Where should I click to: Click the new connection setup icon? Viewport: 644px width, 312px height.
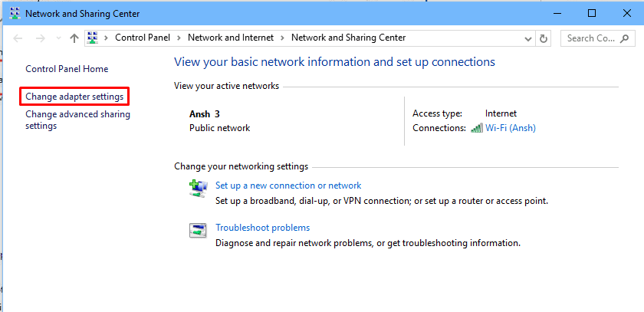point(199,188)
